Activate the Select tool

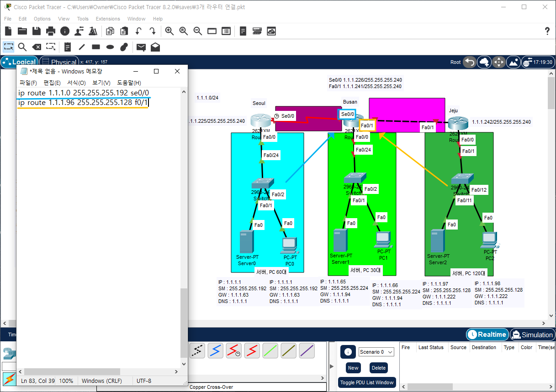point(8,47)
